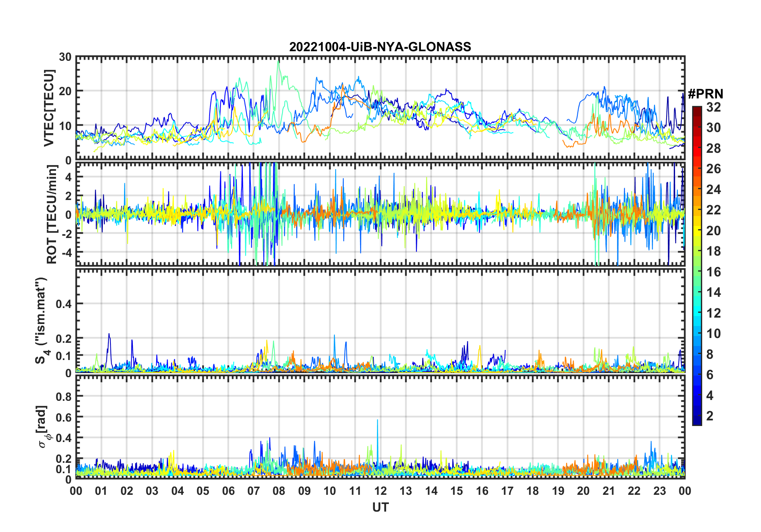Click the #PRN colorbar title
761x532 pixels.
(x=705, y=94)
